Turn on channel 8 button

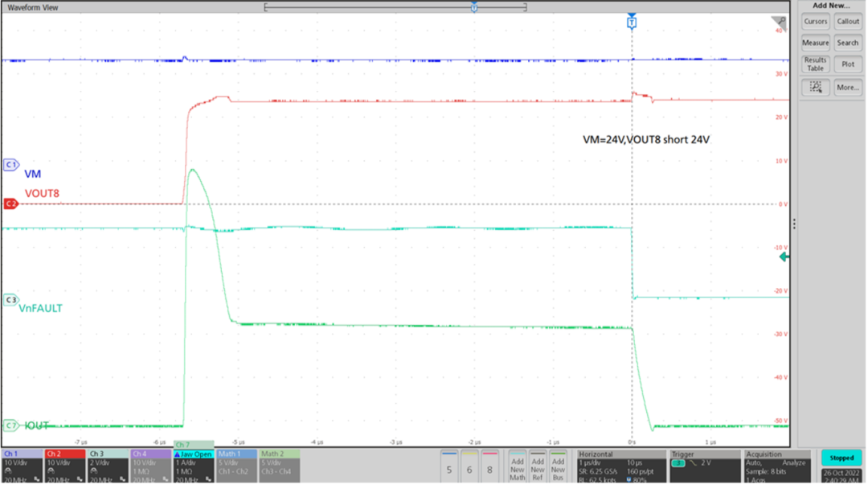coord(490,466)
